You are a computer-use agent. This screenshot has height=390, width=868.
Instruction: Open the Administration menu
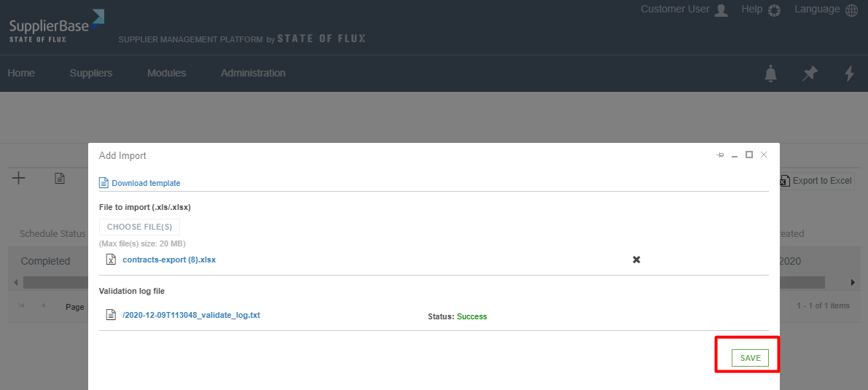tap(253, 73)
